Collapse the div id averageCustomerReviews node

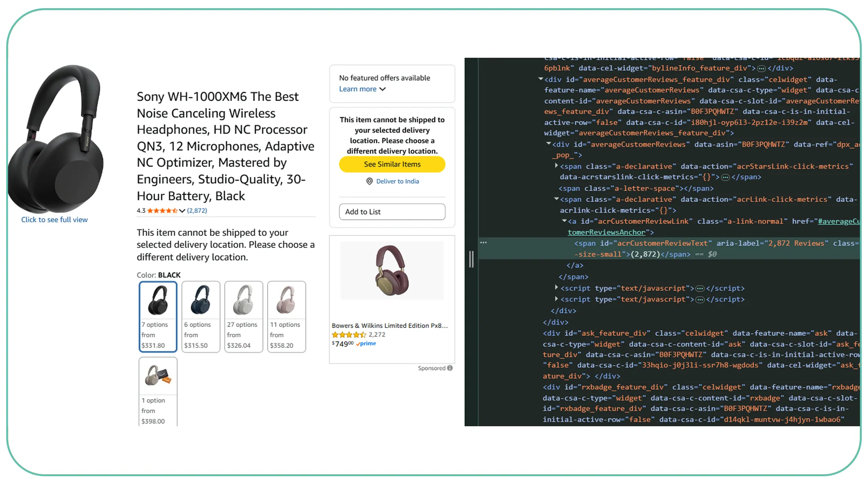click(x=549, y=144)
